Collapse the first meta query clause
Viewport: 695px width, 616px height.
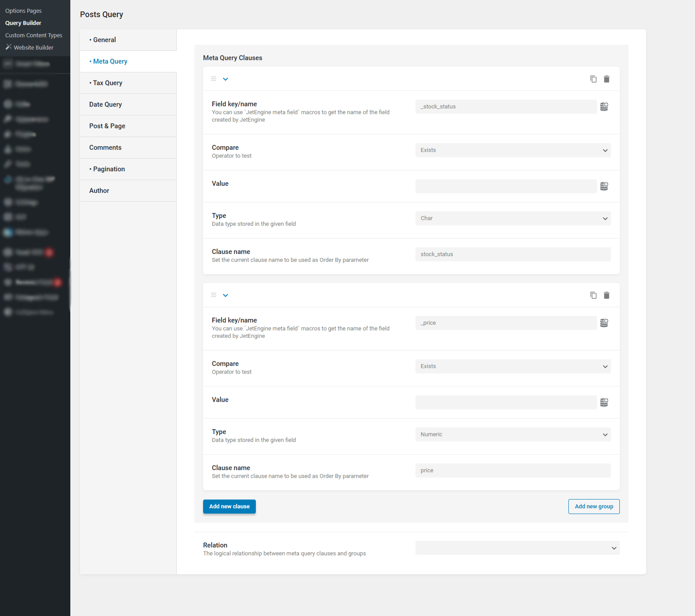click(226, 79)
